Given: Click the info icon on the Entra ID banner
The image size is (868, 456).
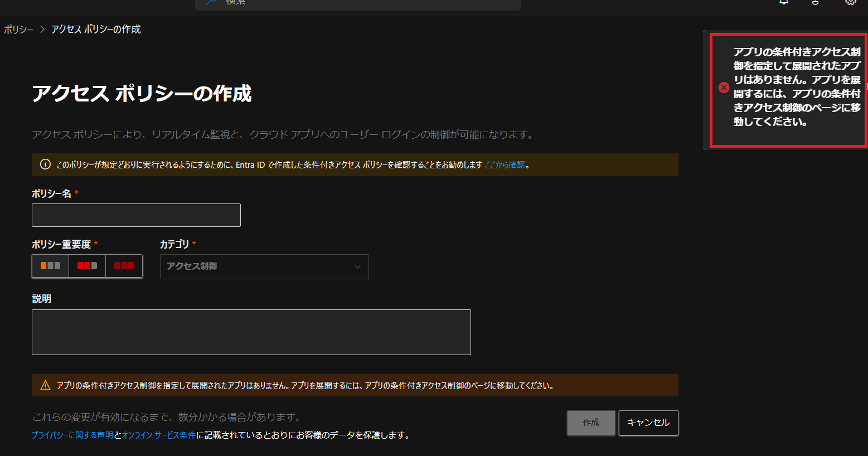Looking at the screenshot, I should 45,164.
